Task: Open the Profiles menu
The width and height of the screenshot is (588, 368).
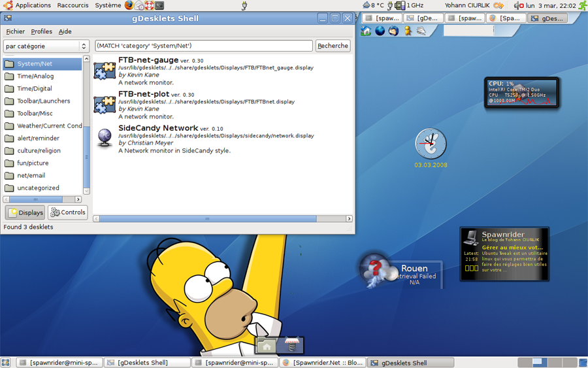Action: pos(42,31)
